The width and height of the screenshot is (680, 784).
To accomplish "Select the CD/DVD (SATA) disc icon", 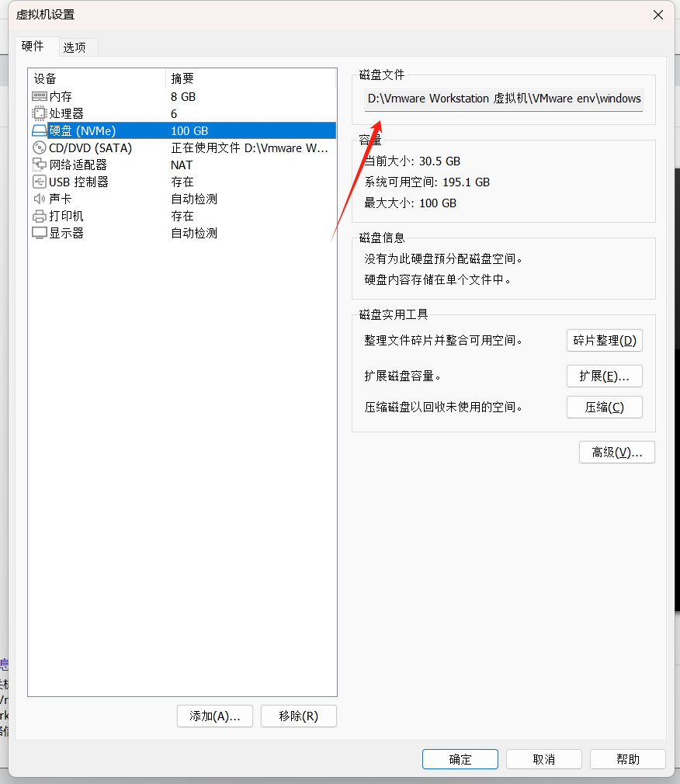I will pos(40,147).
